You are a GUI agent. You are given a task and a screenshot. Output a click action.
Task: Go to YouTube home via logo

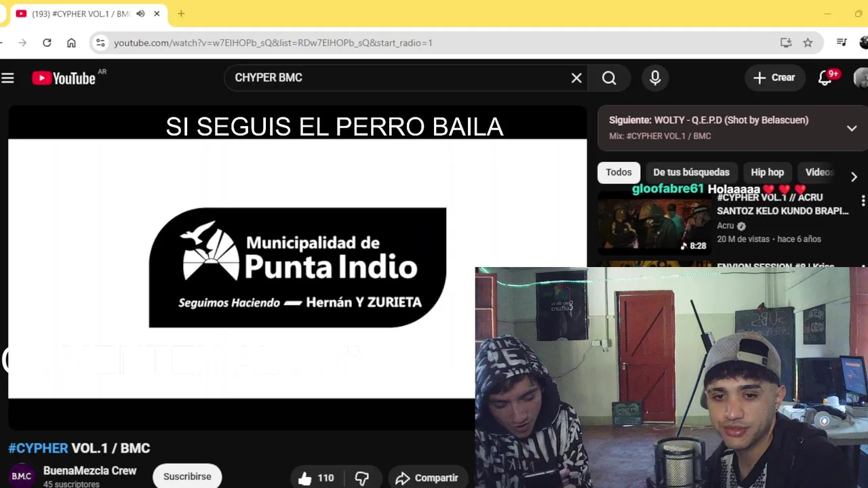pyautogui.click(x=64, y=78)
